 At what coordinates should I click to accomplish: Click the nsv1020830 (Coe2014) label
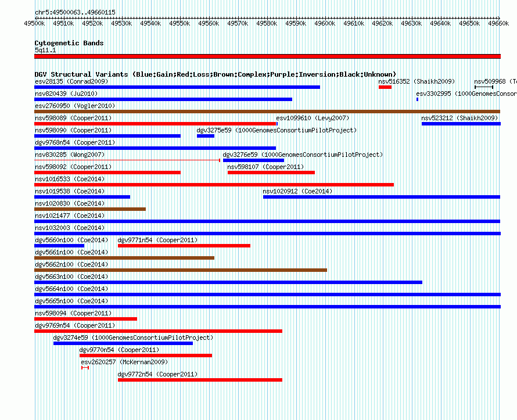tap(70, 203)
